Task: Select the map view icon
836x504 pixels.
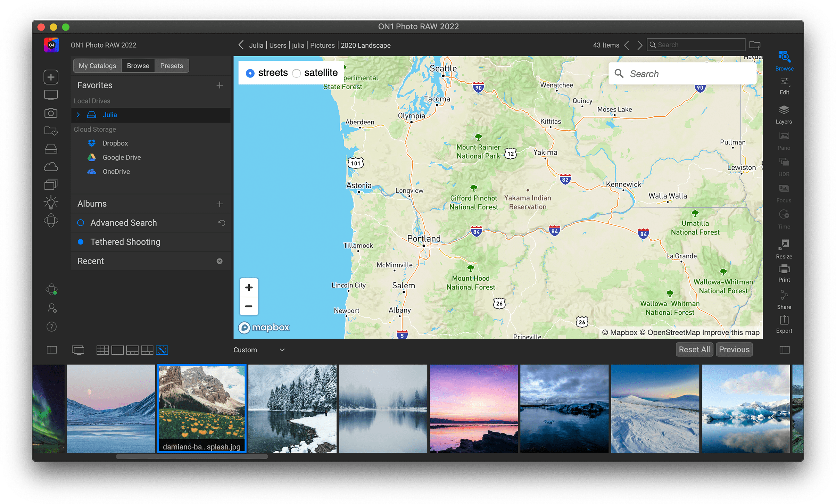Action: pos(162,350)
